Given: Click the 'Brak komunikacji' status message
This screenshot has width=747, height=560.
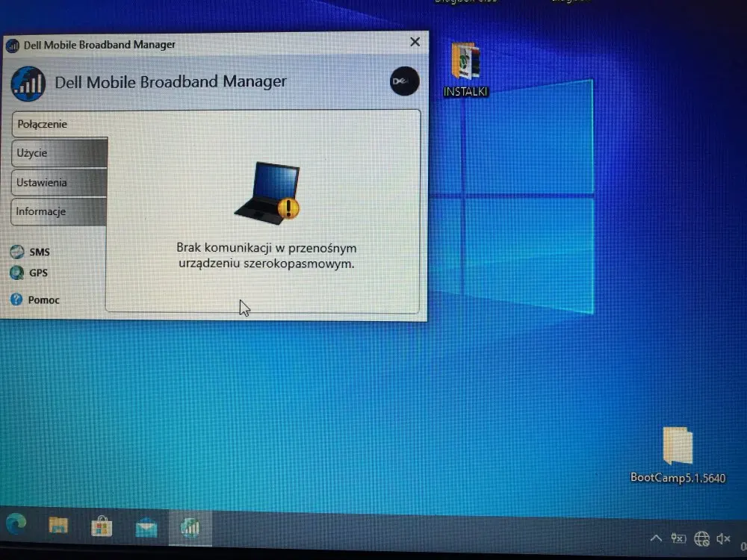Looking at the screenshot, I should click(267, 255).
